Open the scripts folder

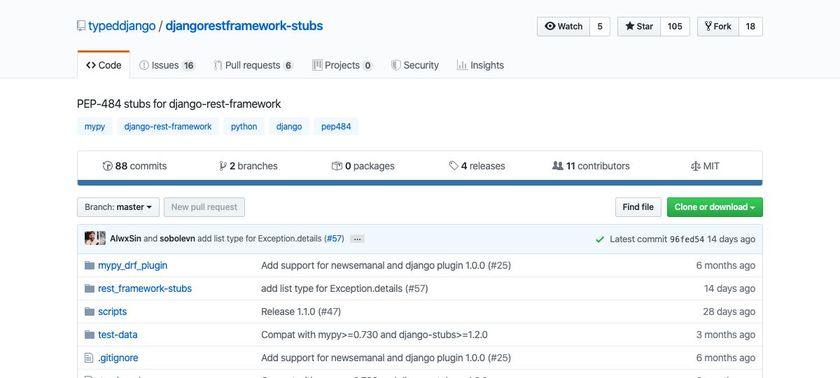pos(112,312)
